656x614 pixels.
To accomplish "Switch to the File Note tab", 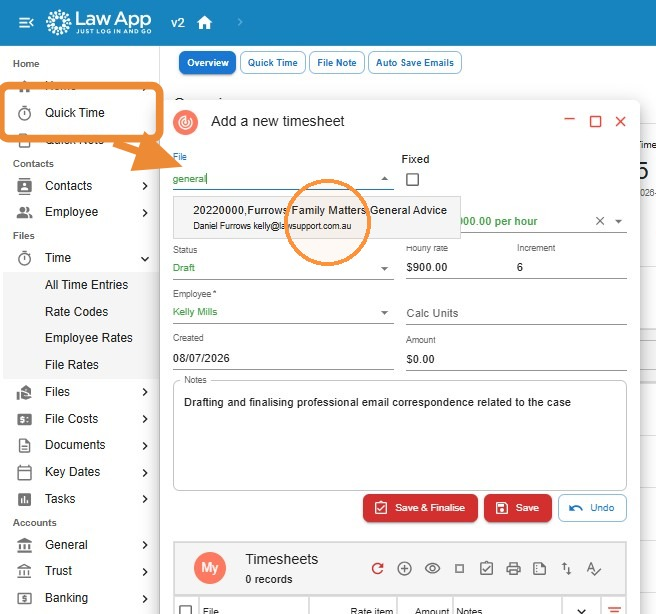I will click(x=337, y=63).
